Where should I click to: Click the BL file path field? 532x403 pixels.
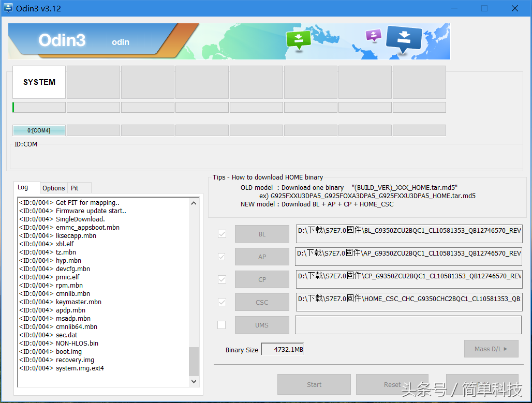pos(409,234)
